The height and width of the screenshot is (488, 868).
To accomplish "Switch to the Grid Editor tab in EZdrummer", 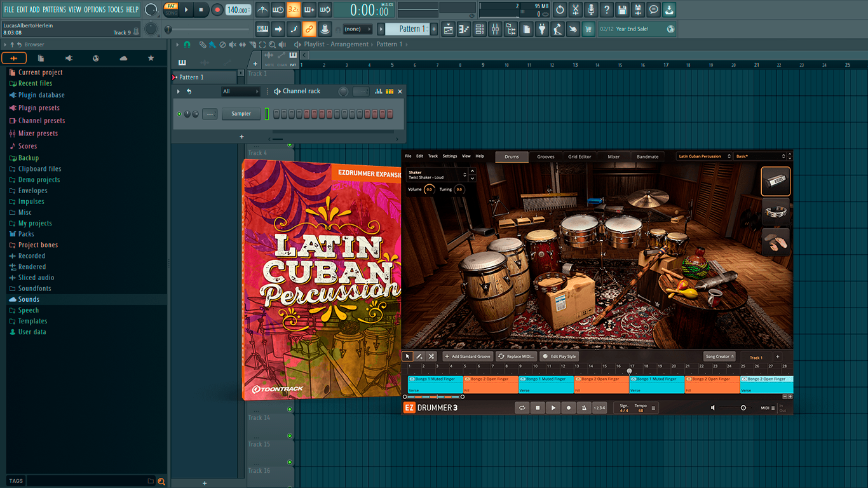I will pyautogui.click(x=580, y=156).
